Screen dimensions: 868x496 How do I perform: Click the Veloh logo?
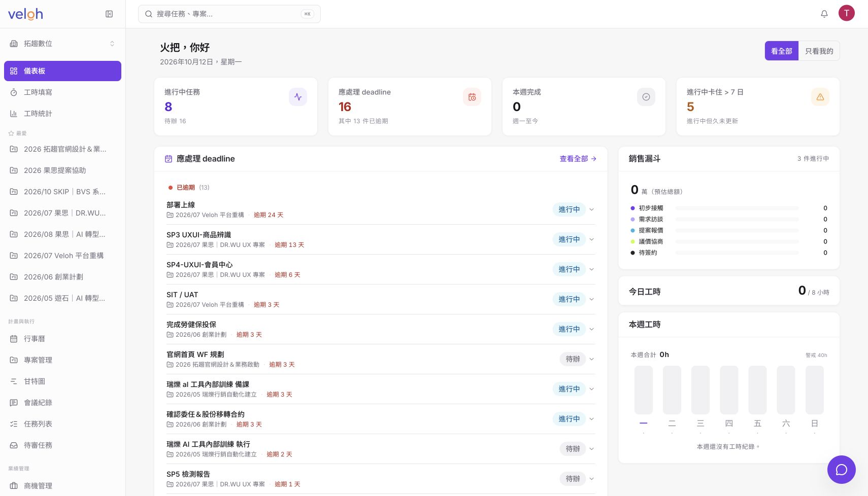click(x=25, y=14)
